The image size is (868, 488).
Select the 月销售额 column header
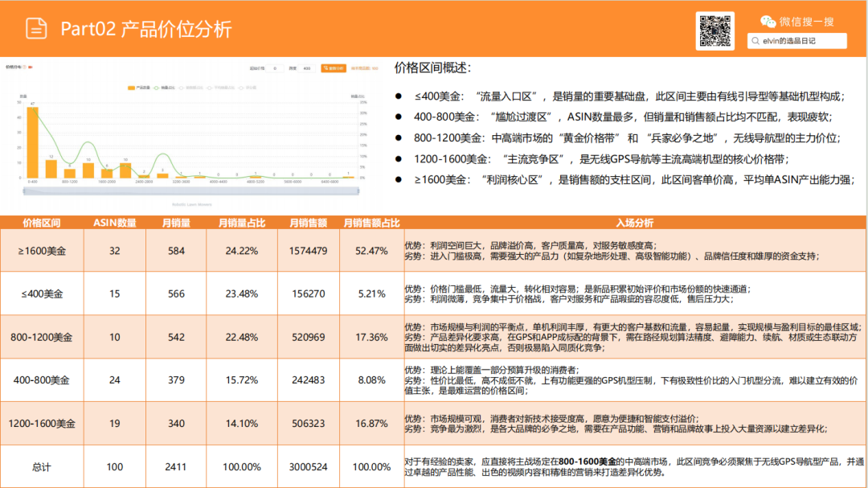coord(307,221)
